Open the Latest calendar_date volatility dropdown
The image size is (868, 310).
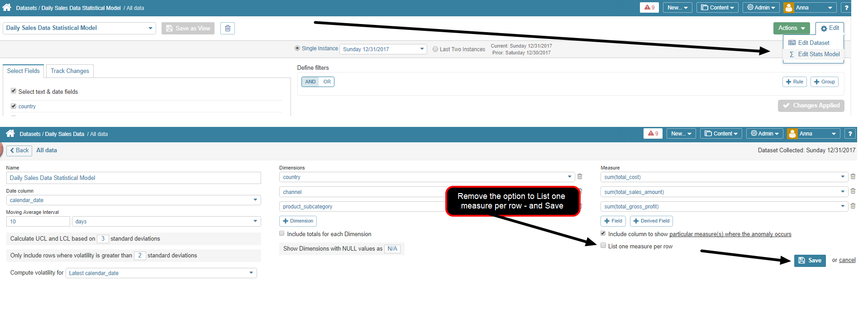pyautogui.click(x=161, y=273)
